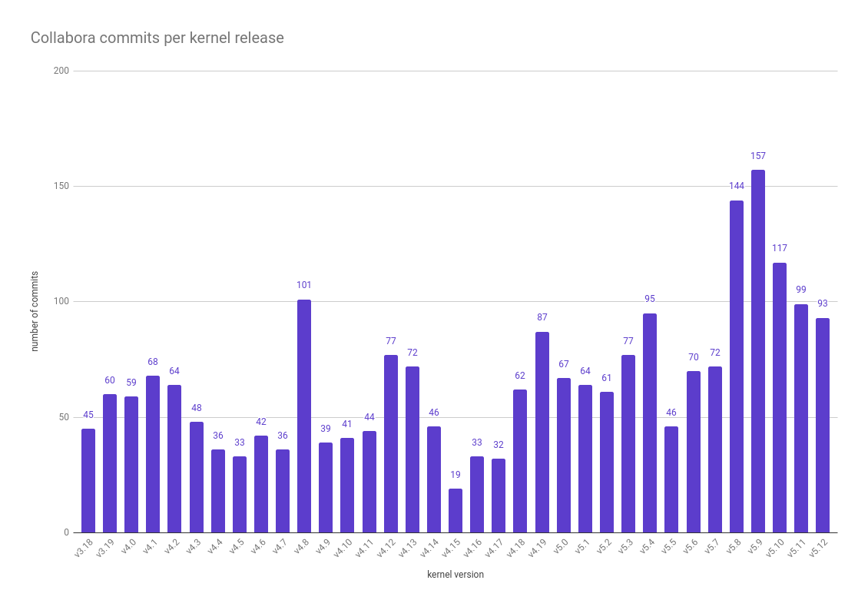Click the bar for kernel v4.12
The width and height of the screenshot is (868, 610).
tap(391, 444)
